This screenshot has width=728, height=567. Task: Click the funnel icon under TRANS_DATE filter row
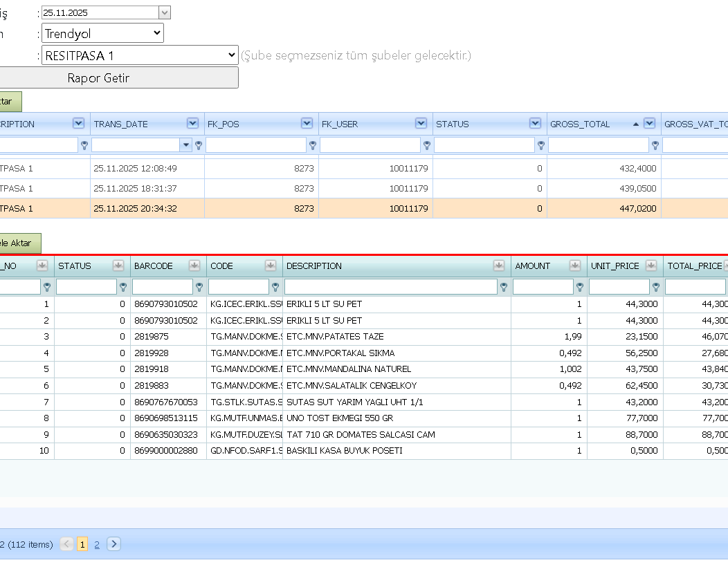coord(199,145)
